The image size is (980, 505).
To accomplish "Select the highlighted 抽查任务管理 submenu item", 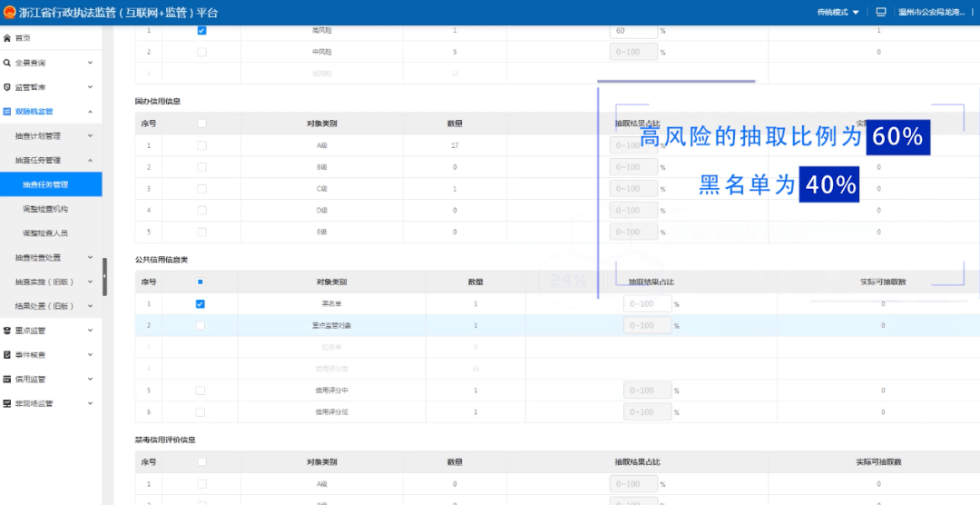I will point(51,184).
